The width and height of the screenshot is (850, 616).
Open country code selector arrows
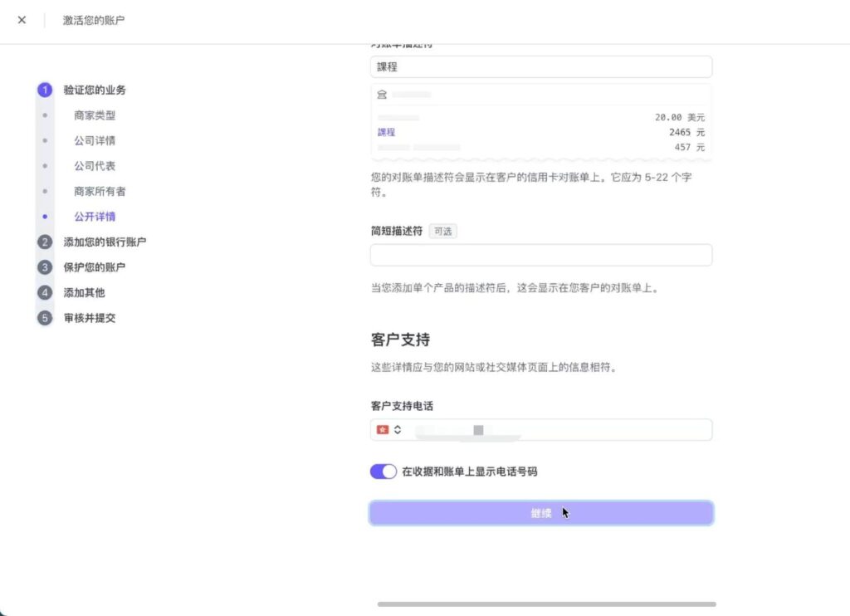tap(398, 429)
